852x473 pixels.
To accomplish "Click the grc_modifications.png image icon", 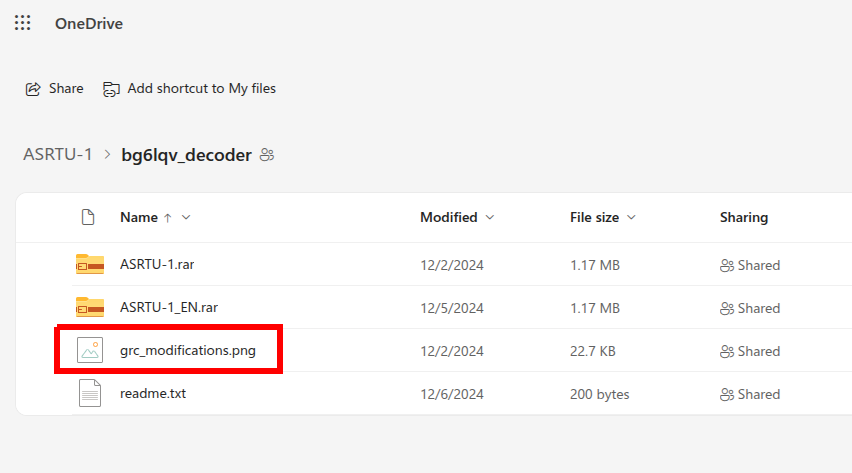I will coord(90,351).
